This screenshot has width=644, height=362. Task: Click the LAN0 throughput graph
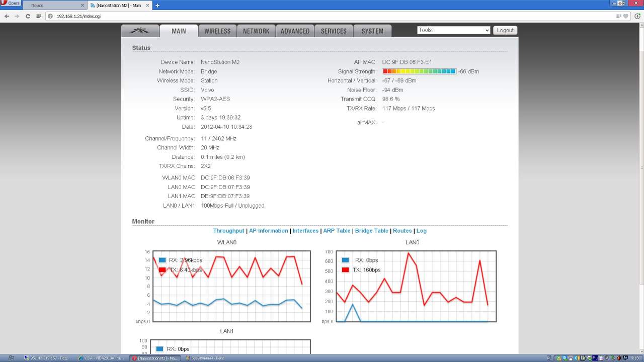coord(416,286)
